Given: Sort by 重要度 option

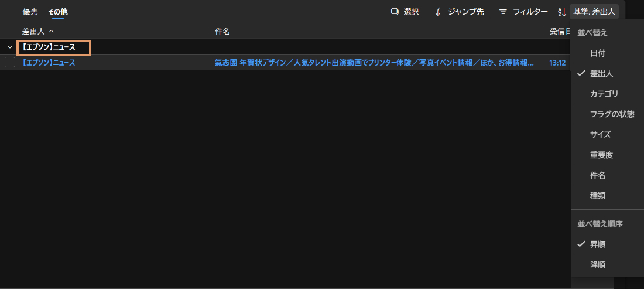Looking at the screenshot, I should point(601,155).
